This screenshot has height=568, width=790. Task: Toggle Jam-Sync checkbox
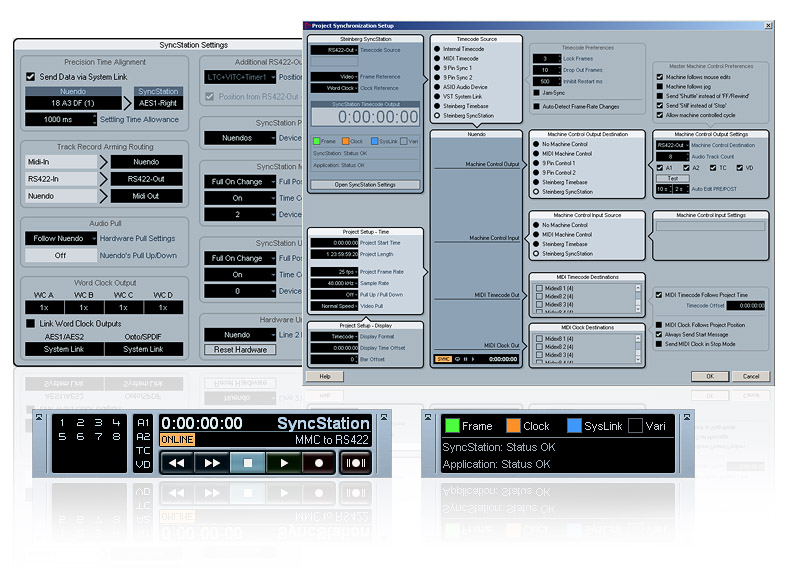click(x=537, y=93)
